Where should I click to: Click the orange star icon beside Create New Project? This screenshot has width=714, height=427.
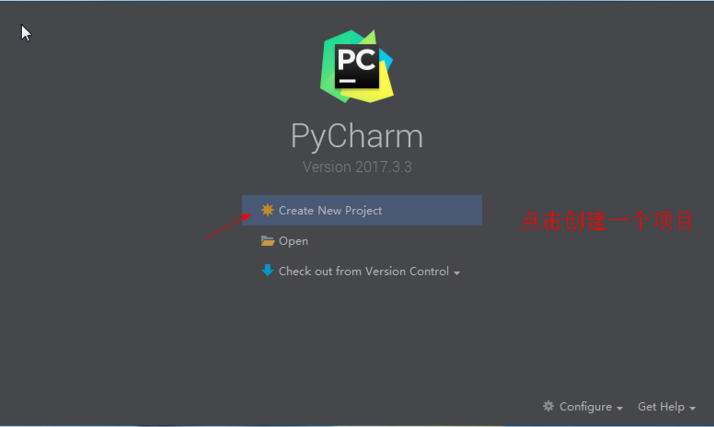(x=267, y=210)
